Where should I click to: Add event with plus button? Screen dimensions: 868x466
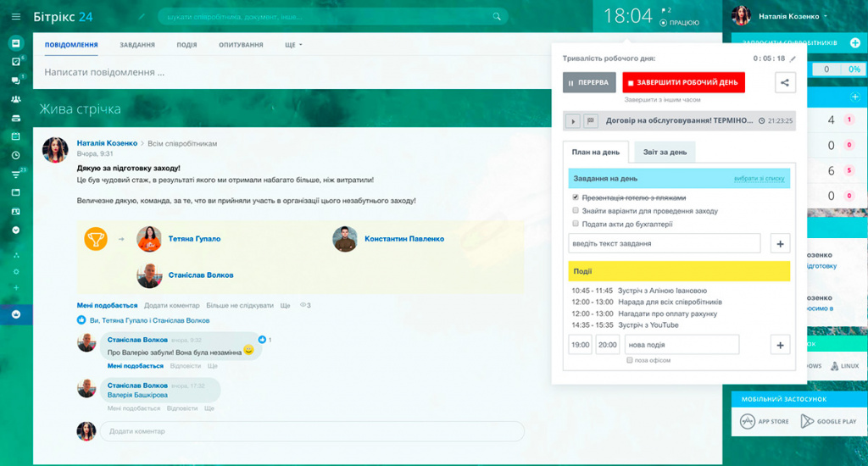click(780, 345)
